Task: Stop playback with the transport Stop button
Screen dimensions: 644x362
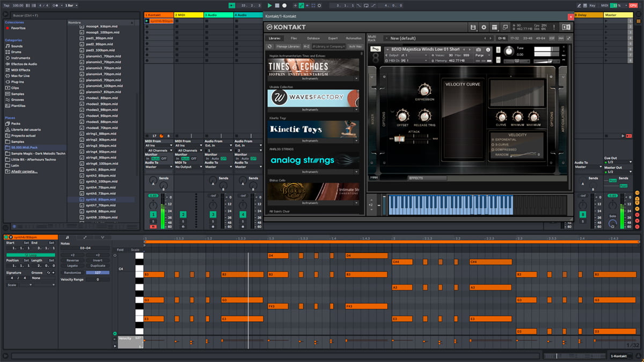Action: pos(277,5)
